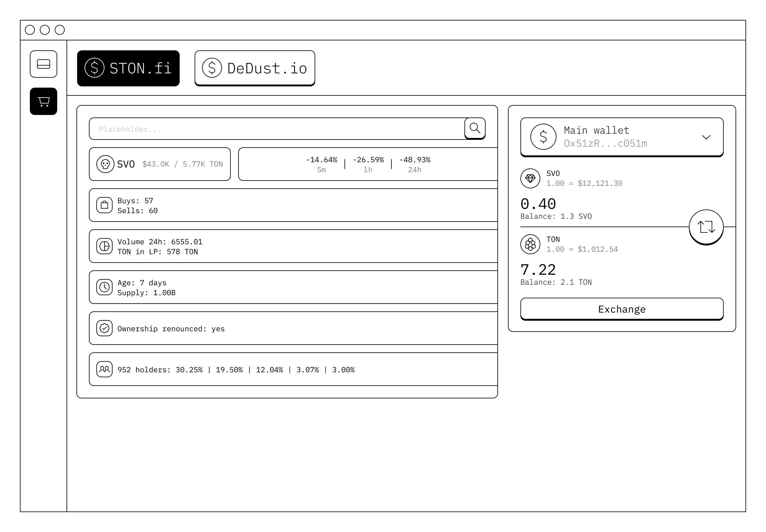Screen dimensions: 766x532
Task: Click the card icon at top of sidebar
Action: [x=43, y=64]
